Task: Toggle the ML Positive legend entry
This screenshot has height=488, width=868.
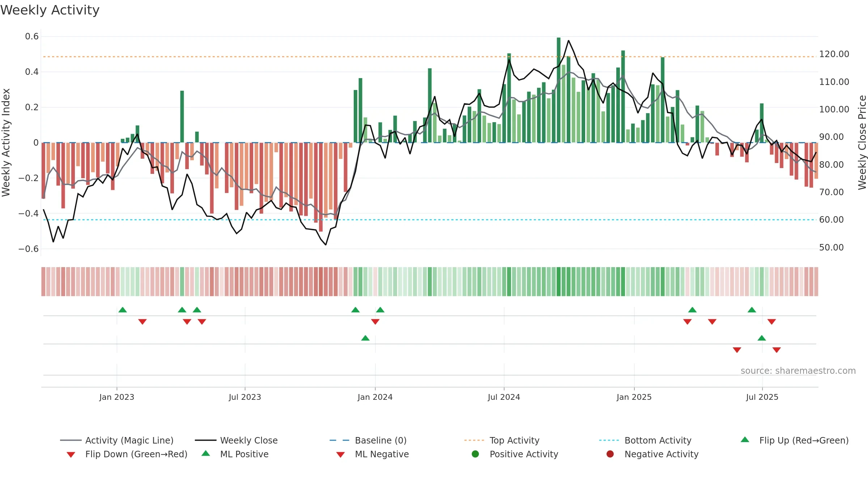Action: [x=235, y=454]
